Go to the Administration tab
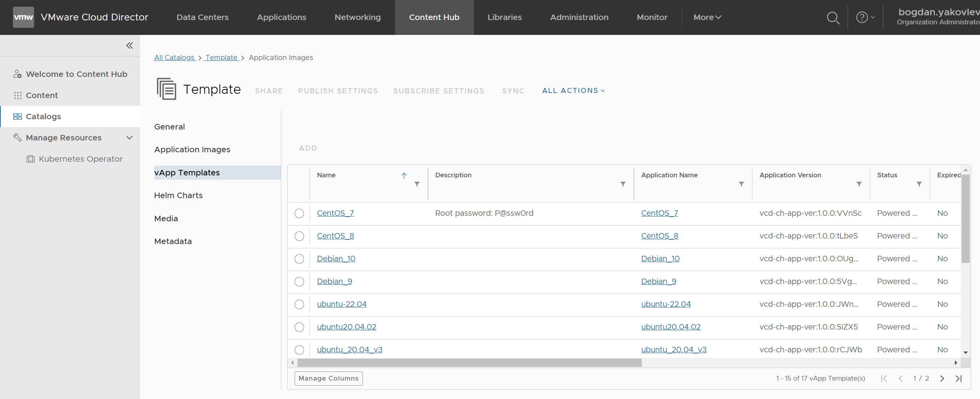980x399 pixels. [x=579, y=17]
